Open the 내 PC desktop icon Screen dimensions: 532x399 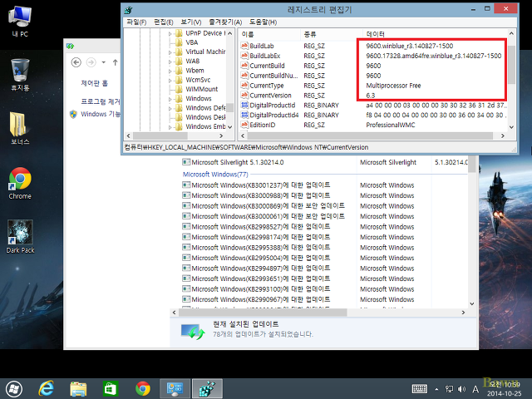point(20,22)
